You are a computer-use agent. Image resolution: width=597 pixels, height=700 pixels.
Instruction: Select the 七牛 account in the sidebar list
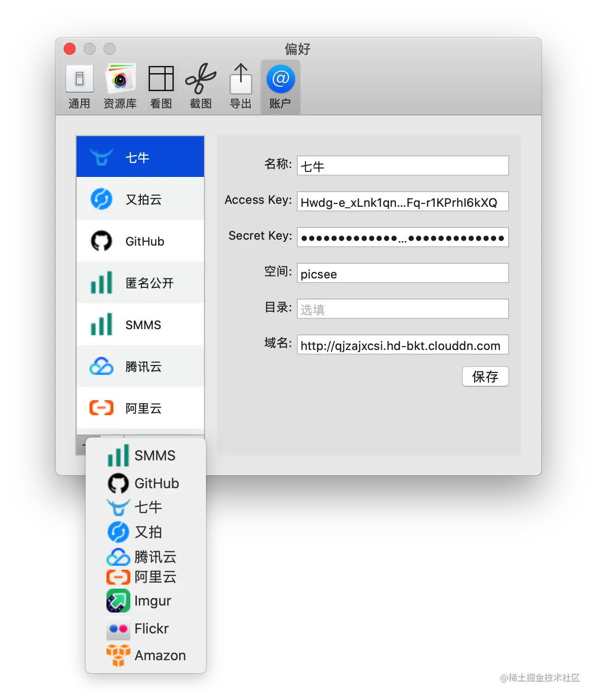[140, 157]
